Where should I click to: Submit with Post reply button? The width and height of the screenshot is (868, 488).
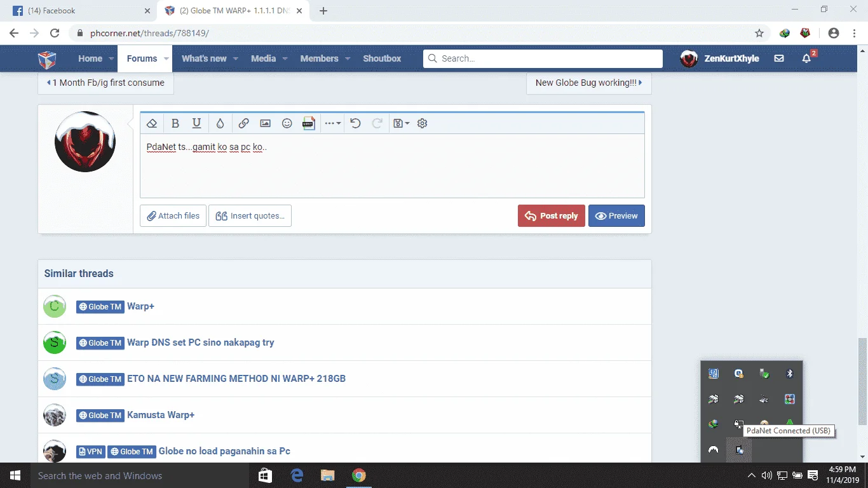tap(552, 216)
